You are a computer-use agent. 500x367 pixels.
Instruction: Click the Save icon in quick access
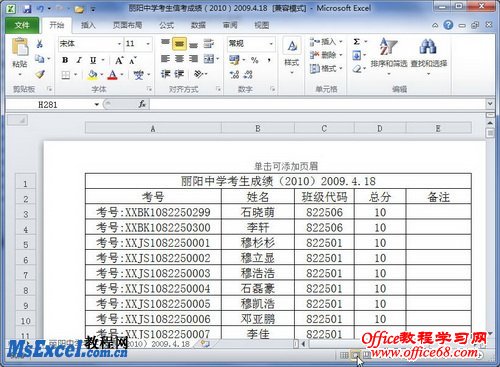(x=27, y=9)
